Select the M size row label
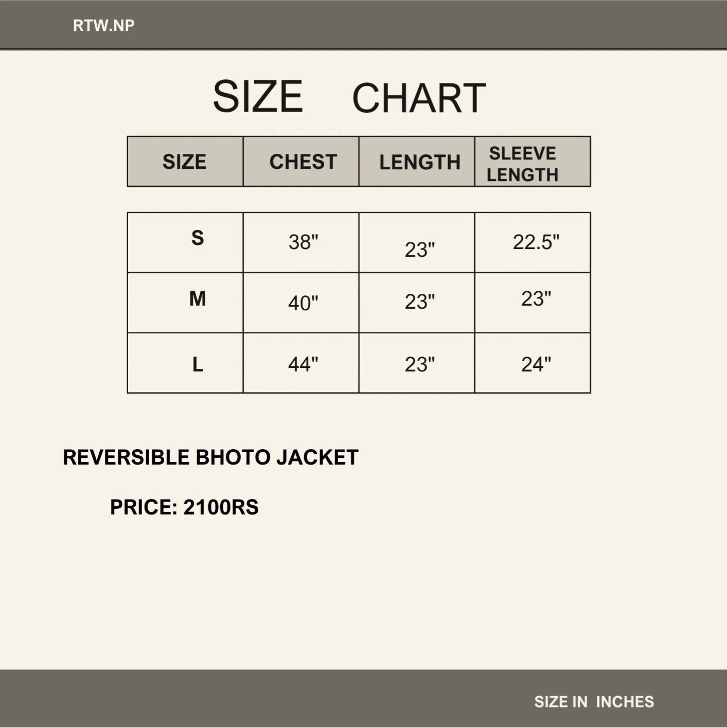Viewport: 727px width, 728px height. click(x=198, y=299)
